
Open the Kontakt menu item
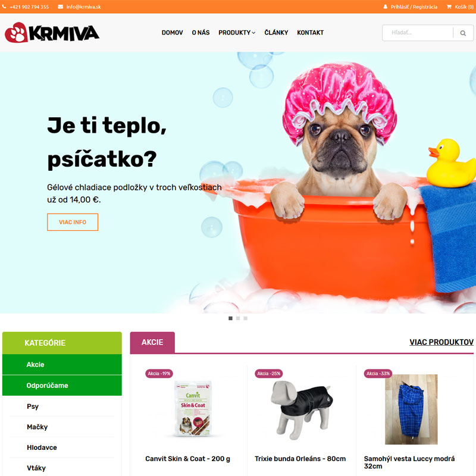(310, 33)
